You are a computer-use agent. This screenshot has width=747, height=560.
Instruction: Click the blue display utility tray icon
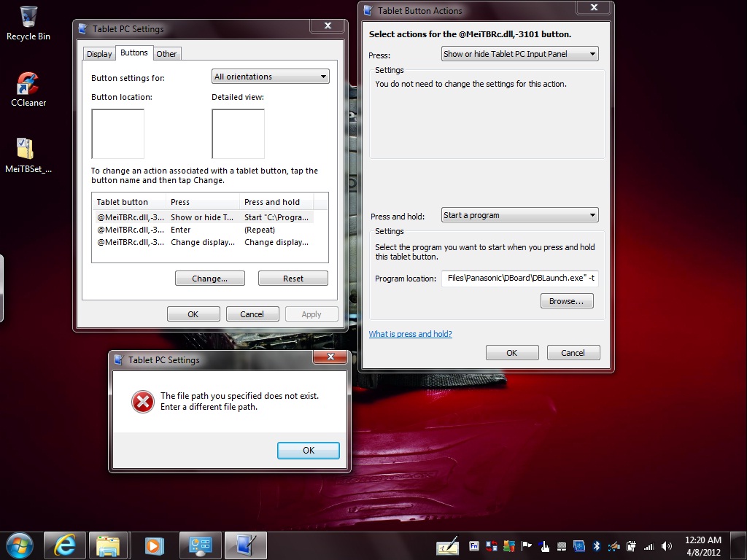[578, 546]
